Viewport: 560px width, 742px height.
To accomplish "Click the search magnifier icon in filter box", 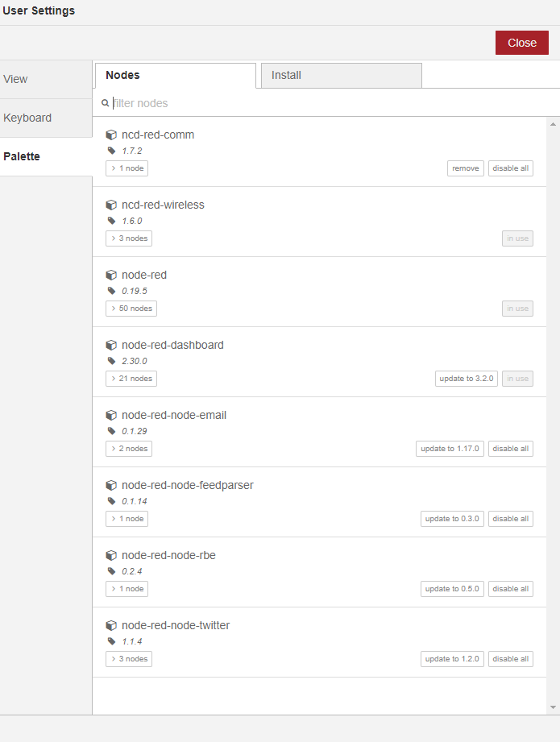I will coord(105,102).
